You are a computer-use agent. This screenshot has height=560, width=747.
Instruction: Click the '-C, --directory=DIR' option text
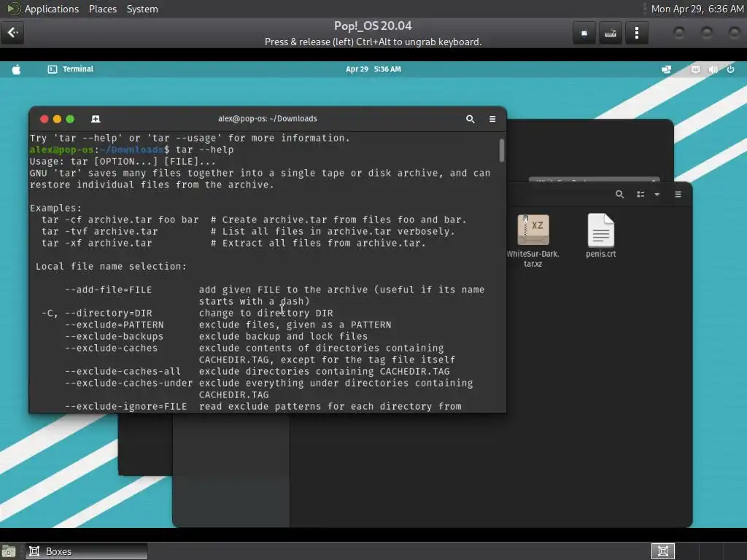(x=97, y=313)
